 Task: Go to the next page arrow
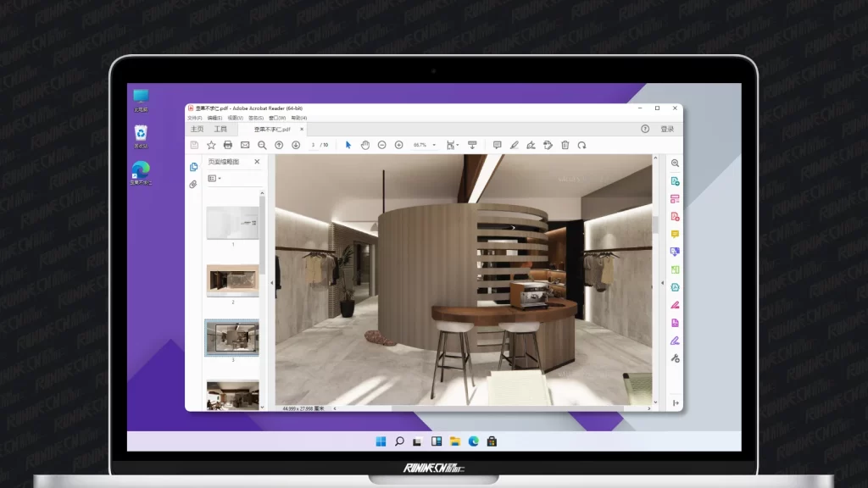click(x=296, y=145)
